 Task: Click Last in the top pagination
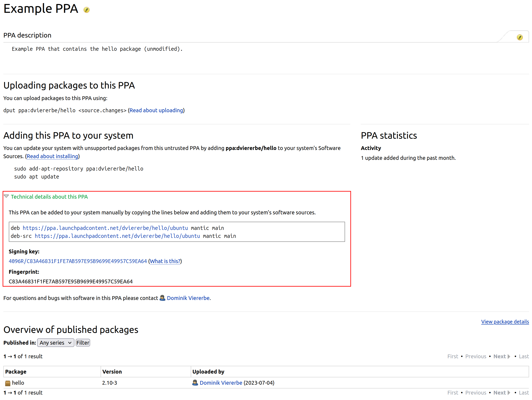[x=524, y=356]
